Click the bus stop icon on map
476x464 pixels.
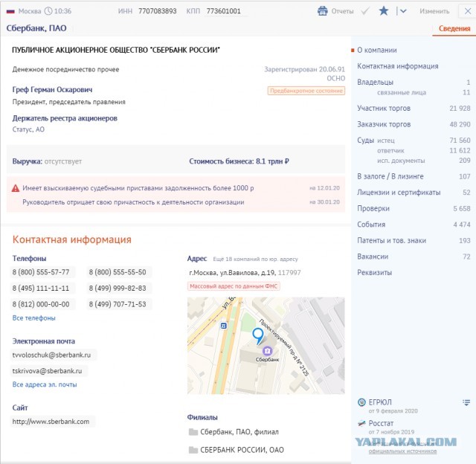click(223, 326)
